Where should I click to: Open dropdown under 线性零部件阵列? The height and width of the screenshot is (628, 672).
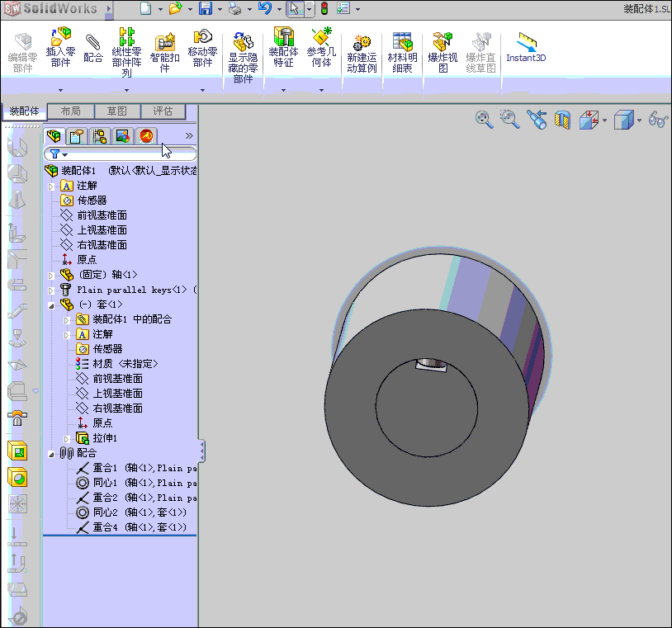click(x=126, y=91)
